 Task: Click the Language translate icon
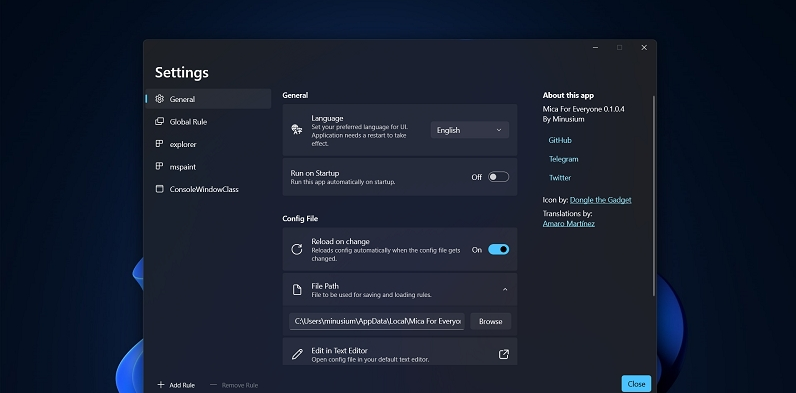pyautogui.click(x=297, y=130)
